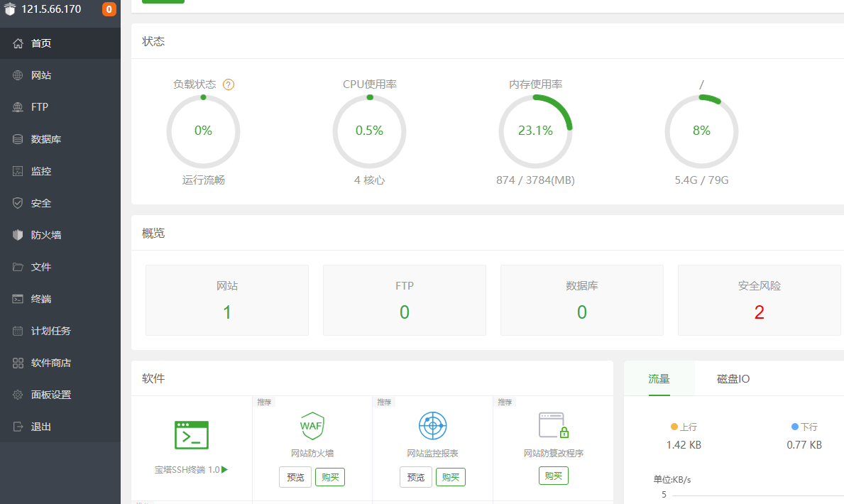
Task: Click the 网站监控报表 software name
Action: [x=433, y=454]
